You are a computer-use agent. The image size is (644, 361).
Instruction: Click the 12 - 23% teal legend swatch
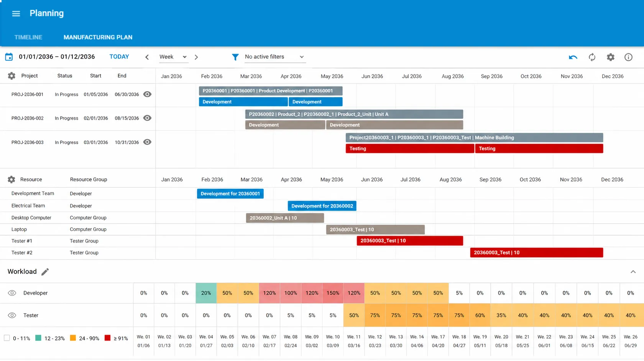pos(38,338)
